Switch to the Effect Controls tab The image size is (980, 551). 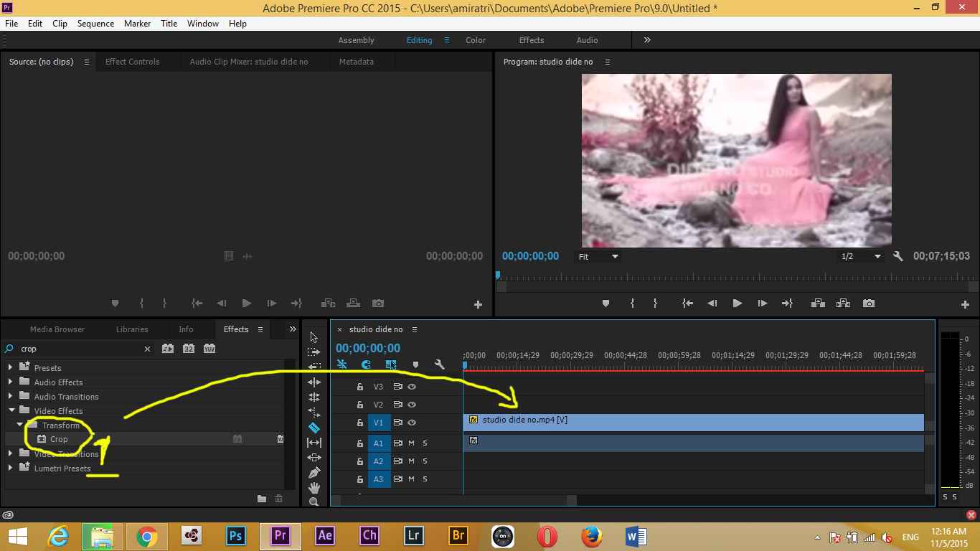(132, 62)
